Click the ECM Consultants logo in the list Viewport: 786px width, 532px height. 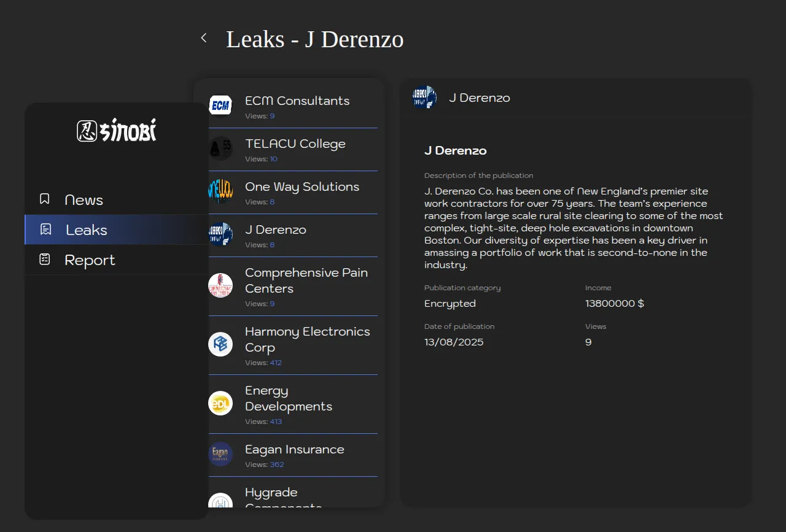click(220, 106)
